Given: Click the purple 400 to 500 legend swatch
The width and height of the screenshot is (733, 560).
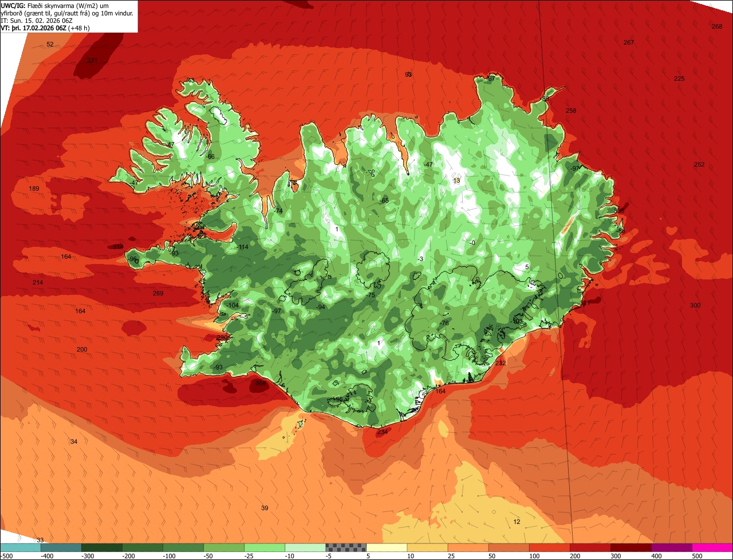Looking at the screenshot, I should 671,547.
